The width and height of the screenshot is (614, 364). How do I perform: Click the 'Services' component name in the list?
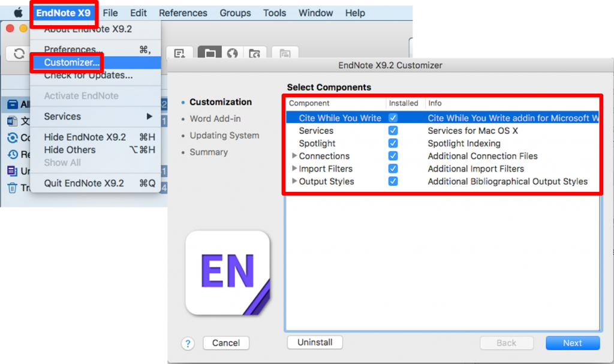point(316,131)
